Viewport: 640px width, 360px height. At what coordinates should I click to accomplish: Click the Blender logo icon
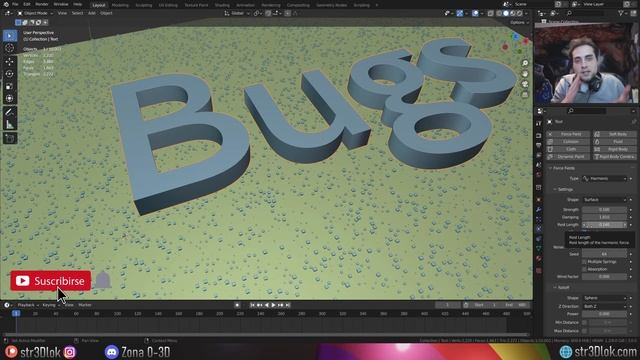pyautogui.click(x=6, y=4)
